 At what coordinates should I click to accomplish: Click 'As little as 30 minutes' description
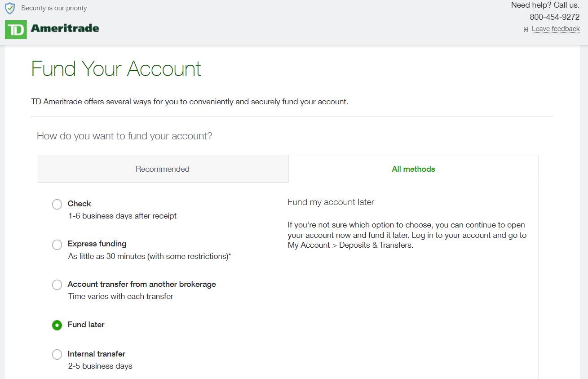[x=150, y=256]
